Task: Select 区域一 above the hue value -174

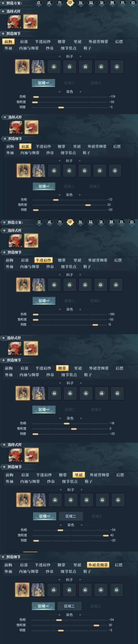Action: (43, 83)
